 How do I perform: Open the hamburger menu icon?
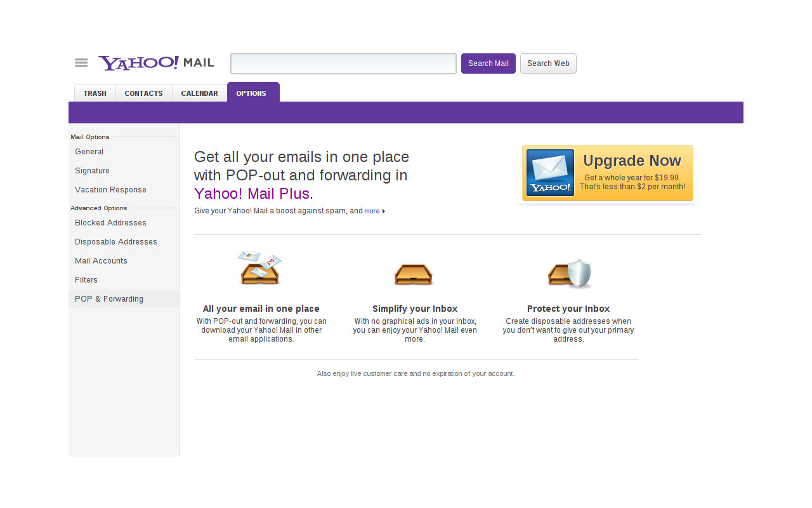(81, 63)
